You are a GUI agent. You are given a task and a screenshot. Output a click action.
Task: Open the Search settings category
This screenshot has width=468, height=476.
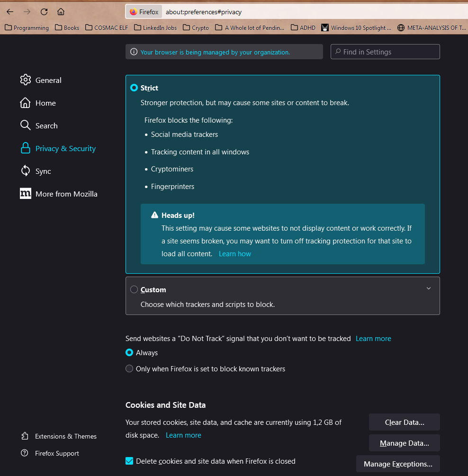pos(39,126)
